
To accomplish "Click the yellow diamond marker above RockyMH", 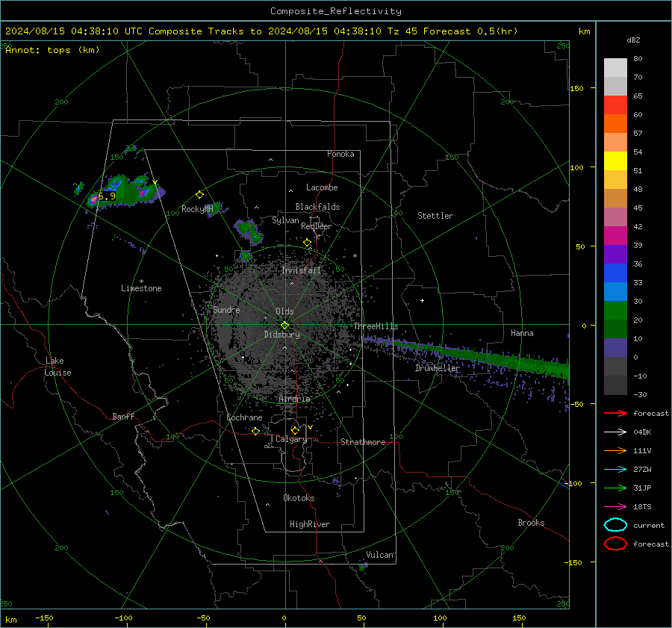I will pos(199,195).
